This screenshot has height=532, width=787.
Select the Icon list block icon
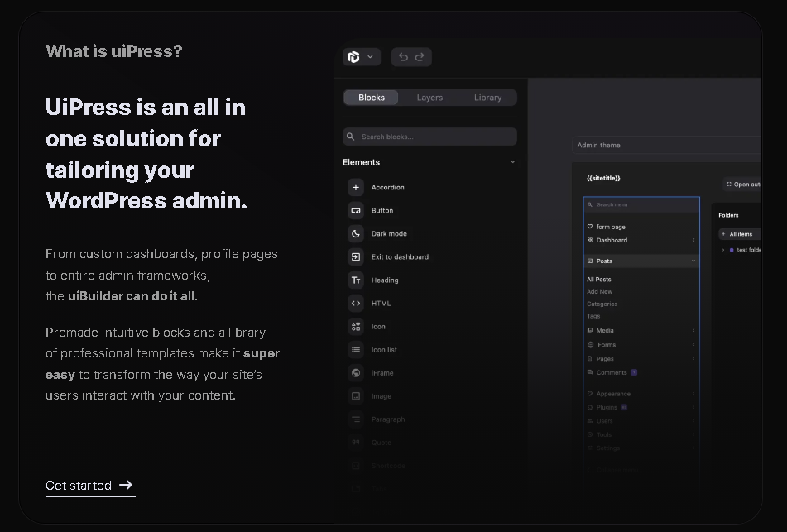pyautogui.click(x=356, y=350)
